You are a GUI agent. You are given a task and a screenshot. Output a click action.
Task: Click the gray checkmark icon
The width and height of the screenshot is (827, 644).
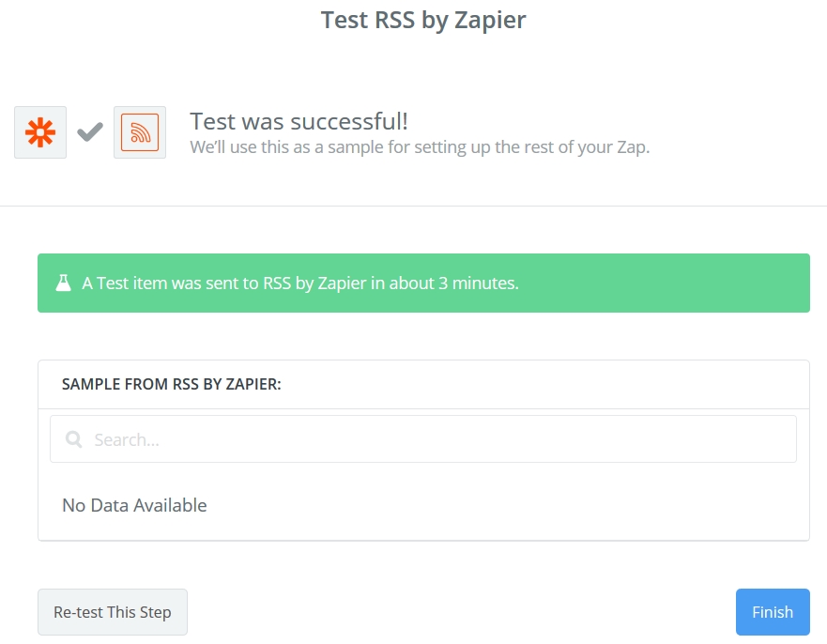tap(90, 131)
